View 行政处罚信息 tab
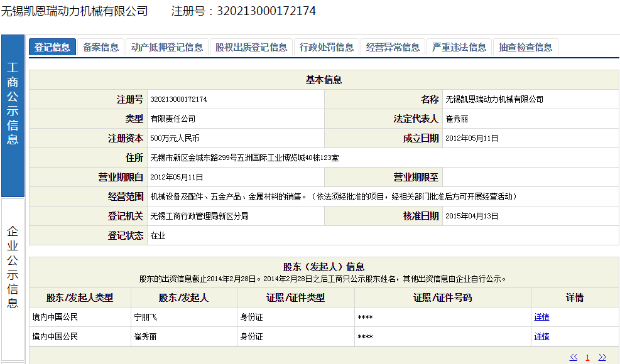Screen dimensions: 620x364 pyautogui.click(x=327, y=47)
